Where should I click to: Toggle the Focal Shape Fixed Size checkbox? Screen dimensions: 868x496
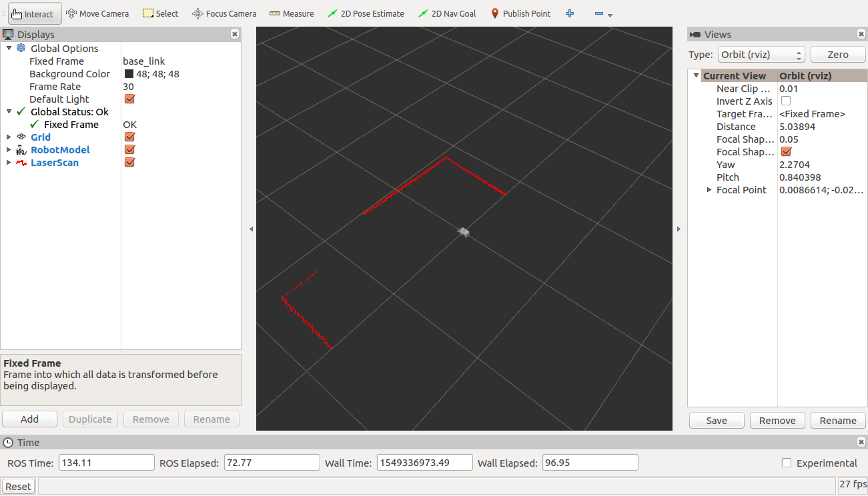tap(786, 151)
